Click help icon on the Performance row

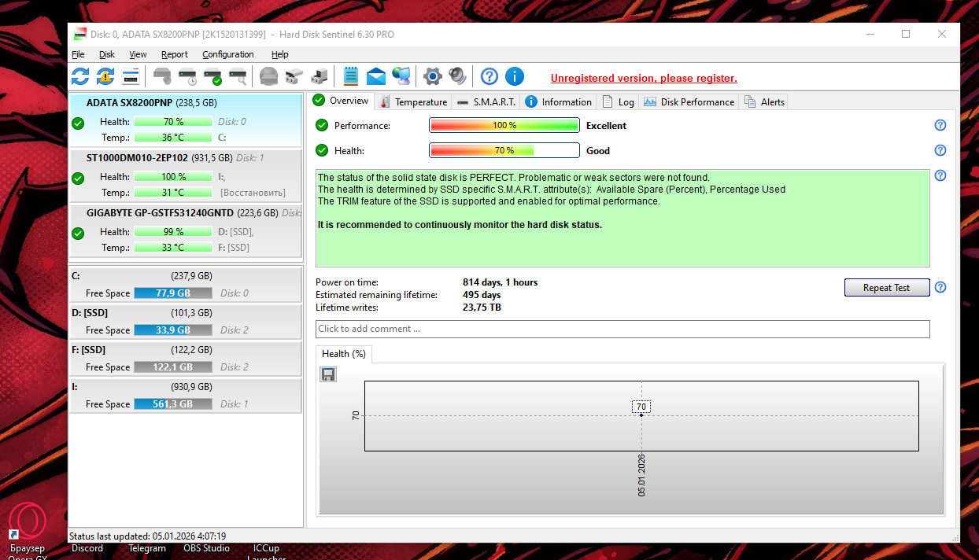(940, 125)
